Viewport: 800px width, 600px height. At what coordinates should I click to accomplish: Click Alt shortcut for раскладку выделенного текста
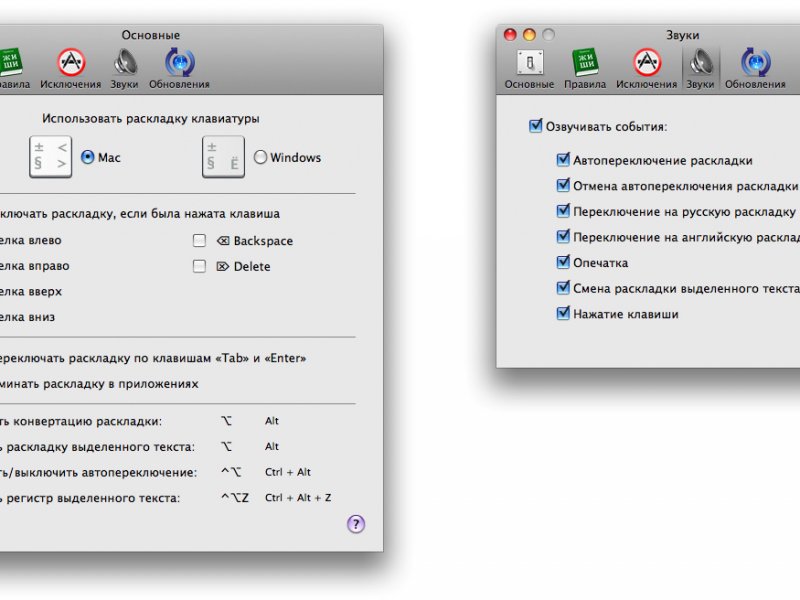click(272, 446)
